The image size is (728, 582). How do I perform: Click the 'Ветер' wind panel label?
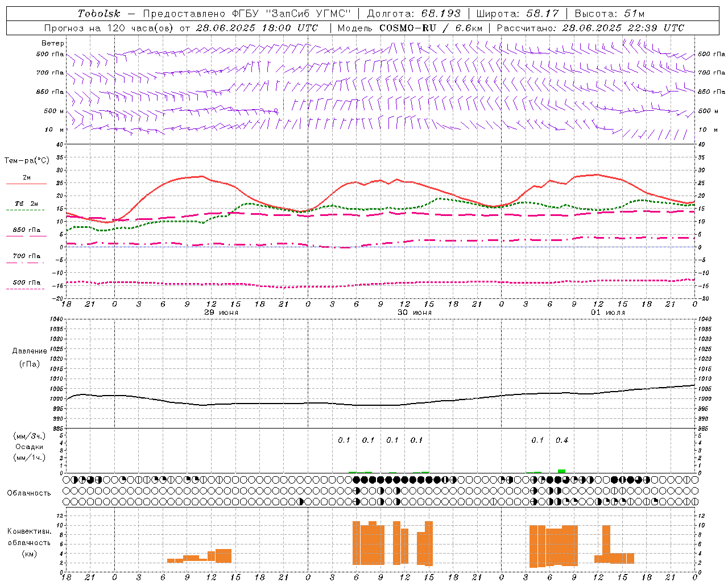53,43
